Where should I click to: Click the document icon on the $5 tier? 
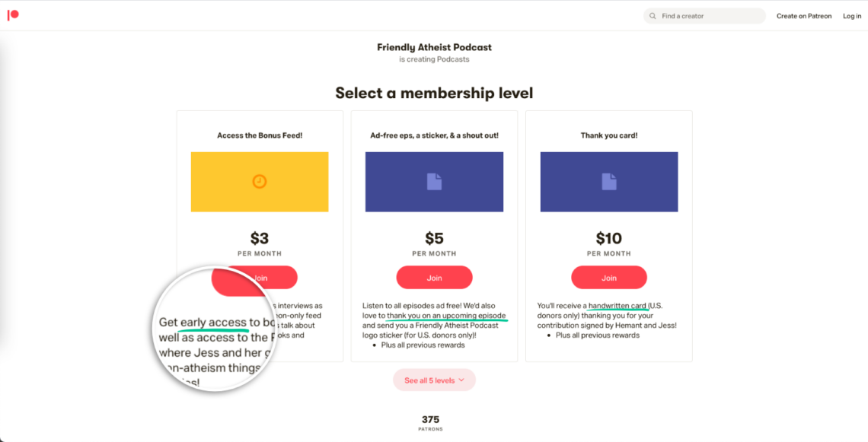tap(434, 181)
